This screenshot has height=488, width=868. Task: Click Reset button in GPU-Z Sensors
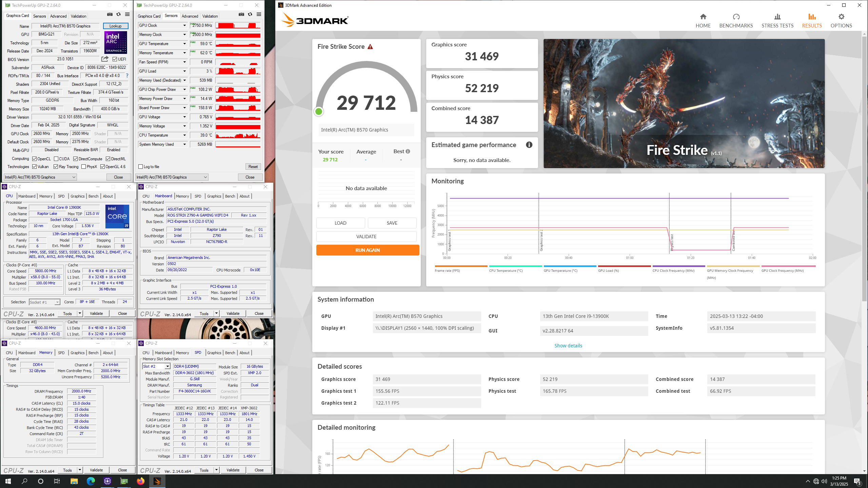(253, 167)
